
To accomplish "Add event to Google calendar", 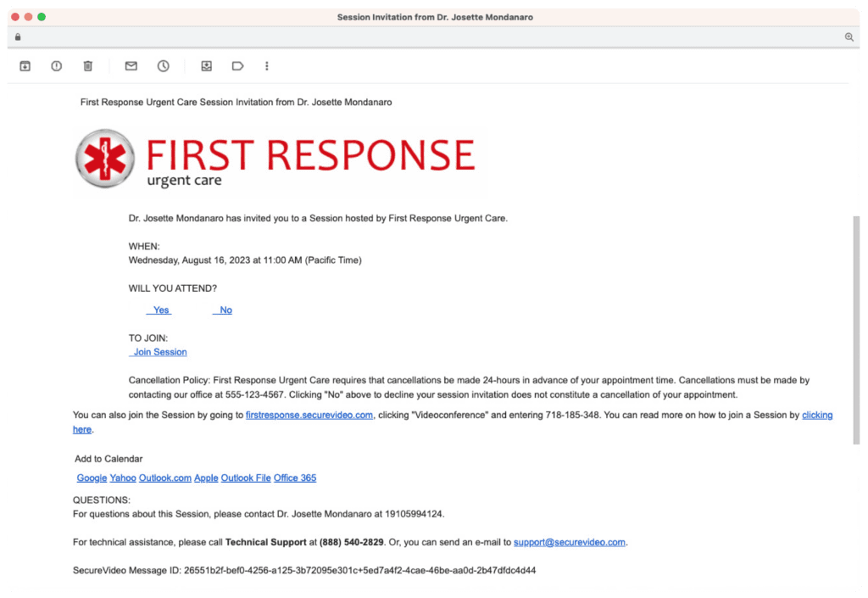I will point(92,478).
